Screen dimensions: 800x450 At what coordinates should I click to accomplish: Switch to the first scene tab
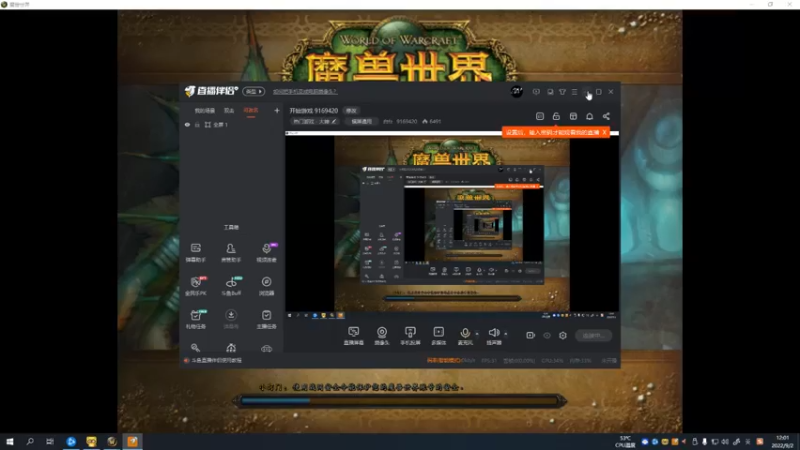coord(205,110)
